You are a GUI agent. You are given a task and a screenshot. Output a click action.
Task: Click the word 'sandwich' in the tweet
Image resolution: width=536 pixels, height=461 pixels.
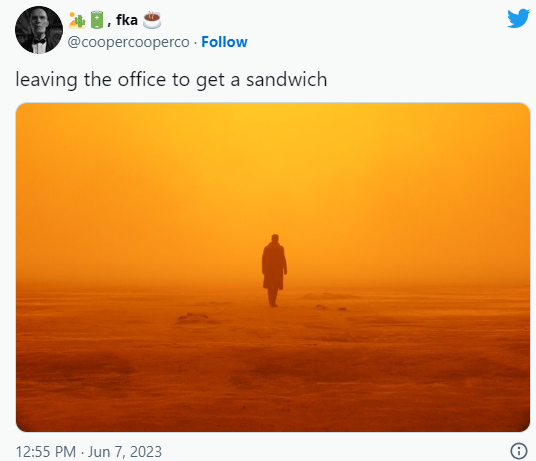(286, 79)
